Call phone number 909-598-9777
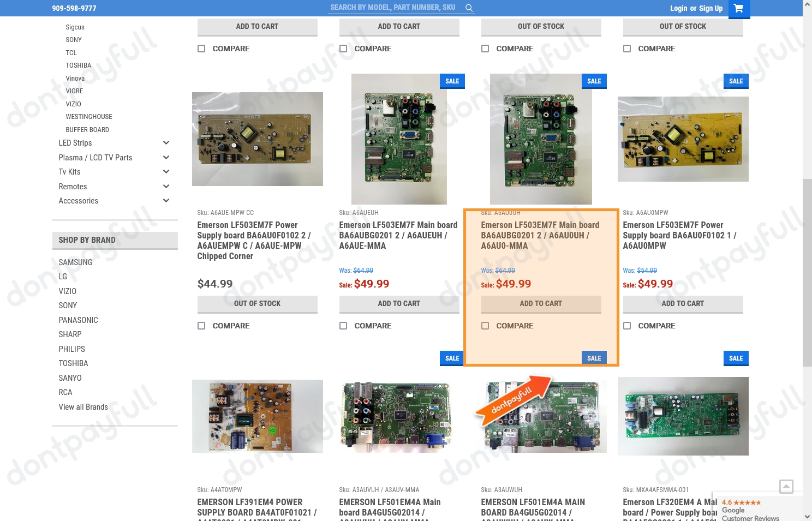 point(74,8)
